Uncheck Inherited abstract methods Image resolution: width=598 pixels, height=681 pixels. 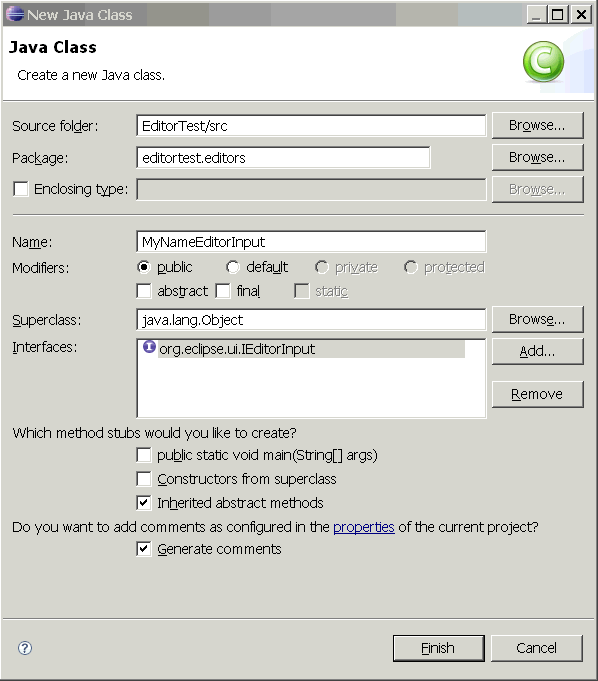(x=144, y=502)
